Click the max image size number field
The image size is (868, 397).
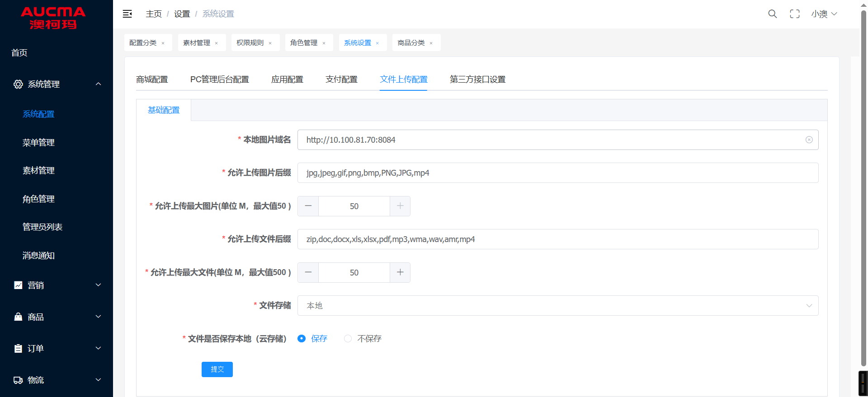[354, 206]
